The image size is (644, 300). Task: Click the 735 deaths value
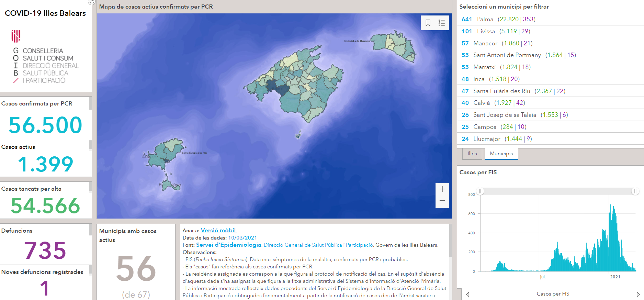(x=45, y=250)
